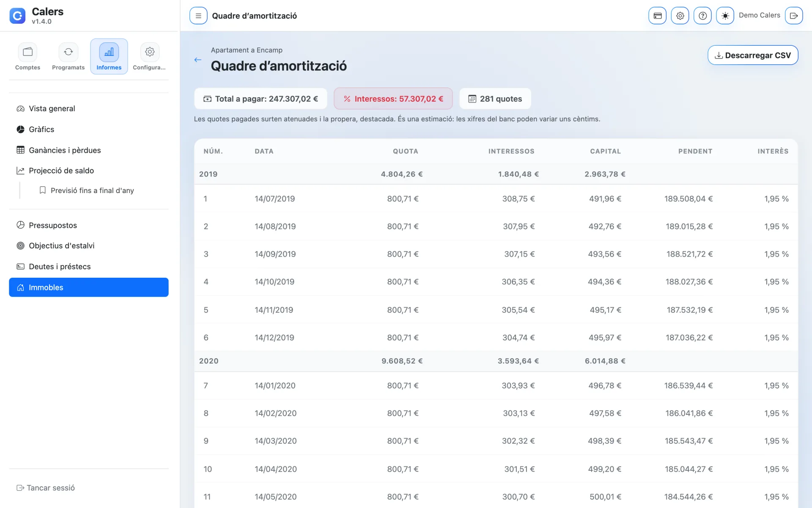Click the 281 quotes chip

[x=495, y=99]
